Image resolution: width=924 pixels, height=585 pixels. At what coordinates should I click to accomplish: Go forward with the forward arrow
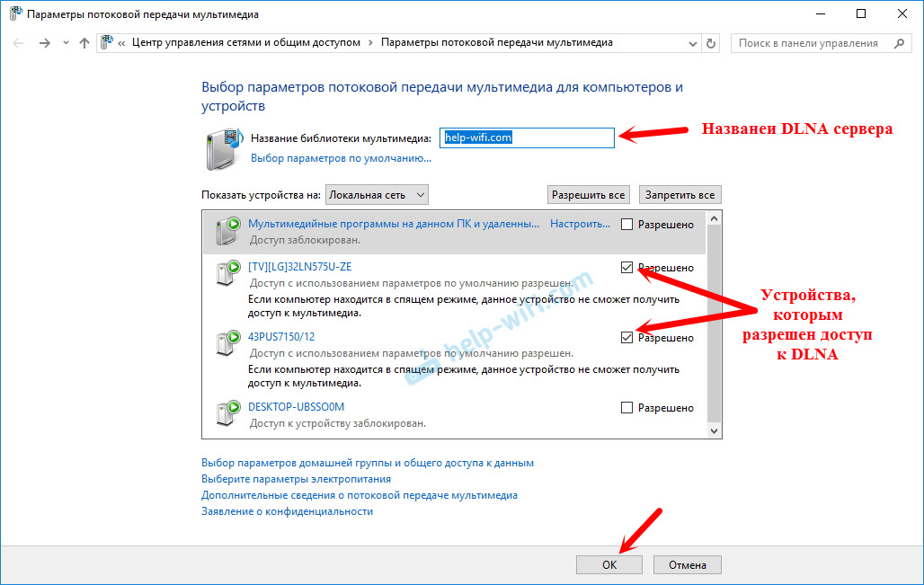pyautogui.click(x=45, y=43)
